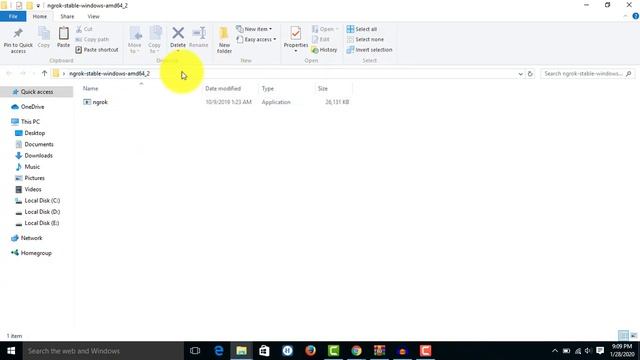
Task: Open Firefox from the taskbar
Action: tap(311, 351)
